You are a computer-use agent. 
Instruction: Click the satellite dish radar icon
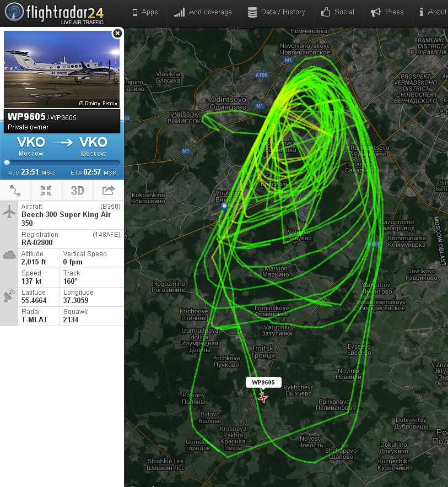tap(9, 295)
